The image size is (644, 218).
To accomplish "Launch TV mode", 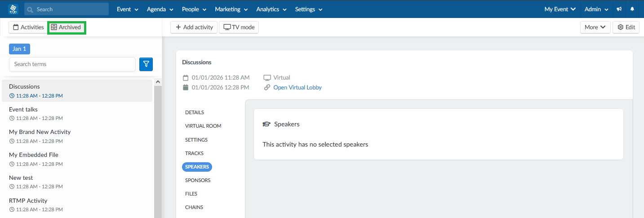I will tap(239, 27).
